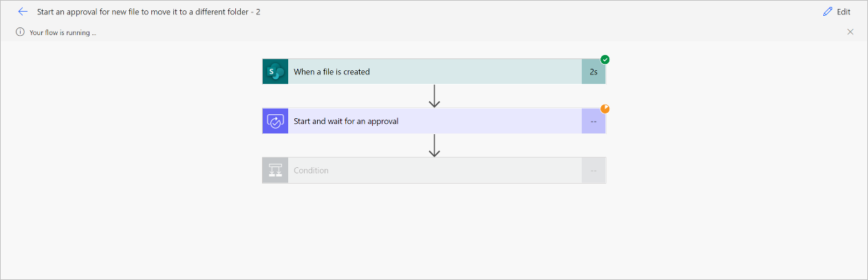This screenshot has width=868, height=280.
Task: Expand the greyed-out Condition step
Action: point(434,171)
